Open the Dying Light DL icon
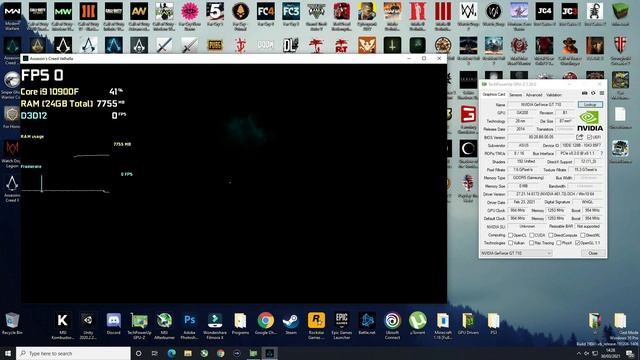Screen dimensions: 640x360 click(291, 45)
